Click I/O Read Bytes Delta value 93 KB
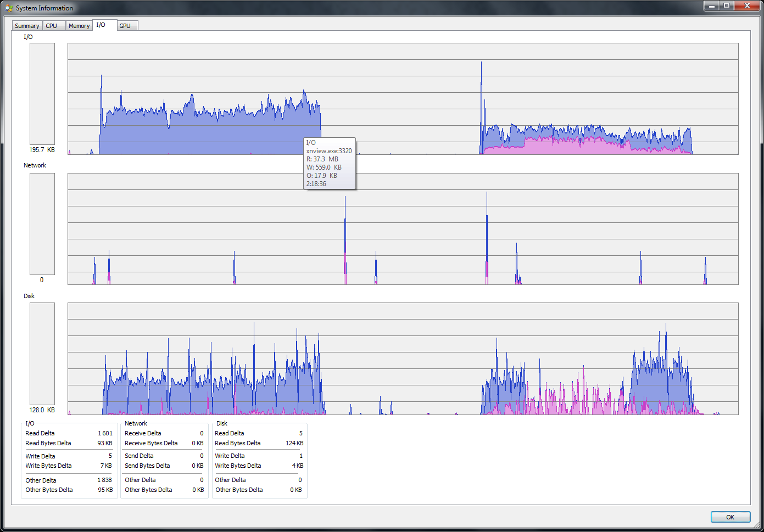The width and height of the screenshot is (764, 532). coord(105,443)
